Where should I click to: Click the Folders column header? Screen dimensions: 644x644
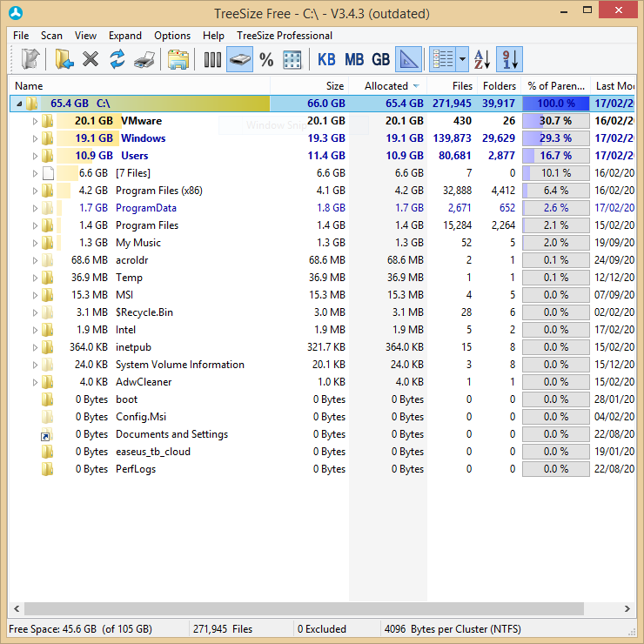click(x=499, y=86)
